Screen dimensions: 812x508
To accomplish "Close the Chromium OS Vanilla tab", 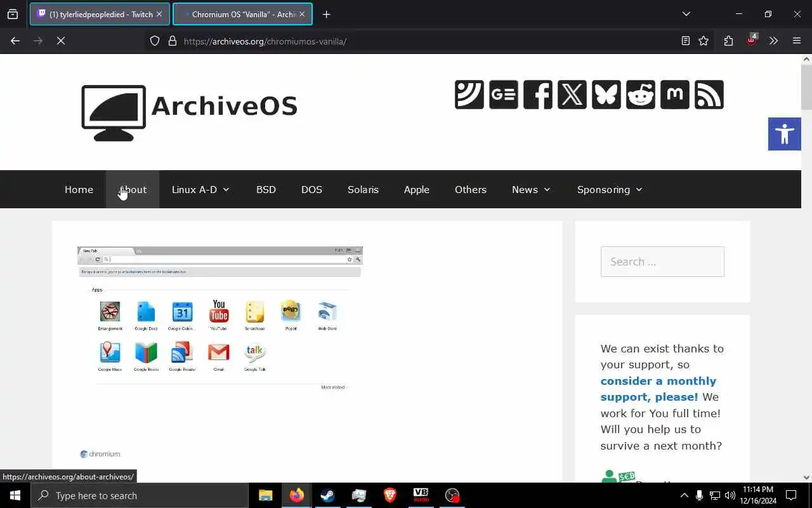I will pos(302,14).
